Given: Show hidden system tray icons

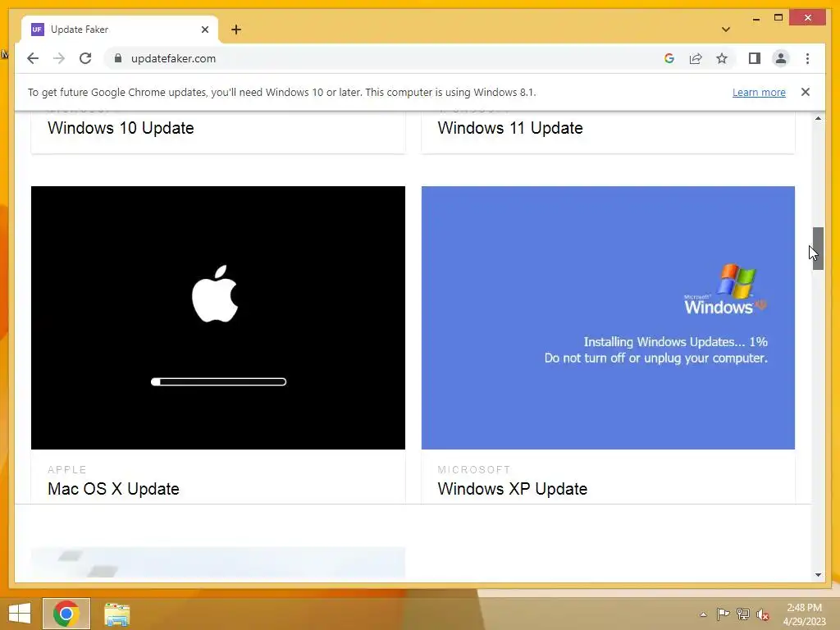Looking at the screenshot, I should (x=703, y=614).
